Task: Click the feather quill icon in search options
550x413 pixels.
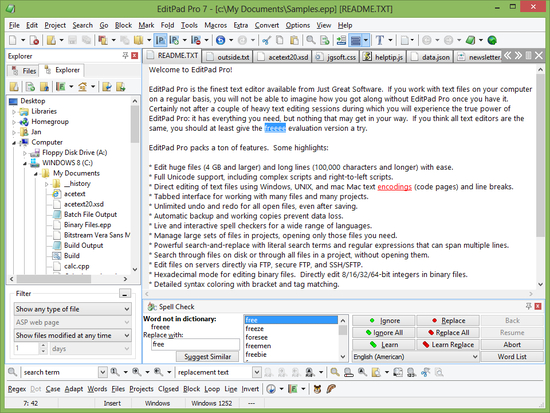Action: pyautogui.click(x=331, y=389)
